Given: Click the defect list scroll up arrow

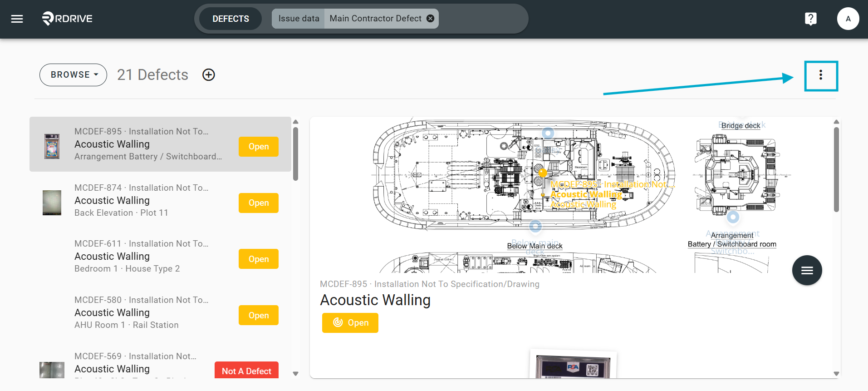Looking at the screenshot, I should point(295,122).
